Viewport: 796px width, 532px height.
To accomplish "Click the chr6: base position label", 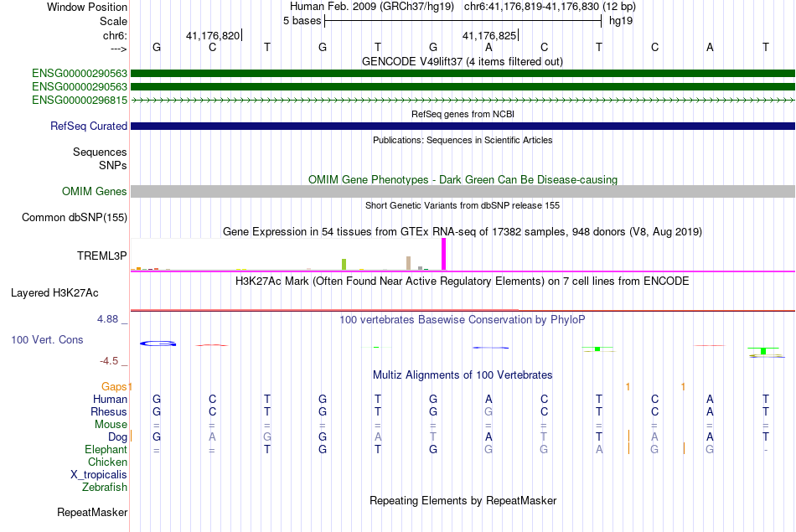I will [x=115, y=35].
